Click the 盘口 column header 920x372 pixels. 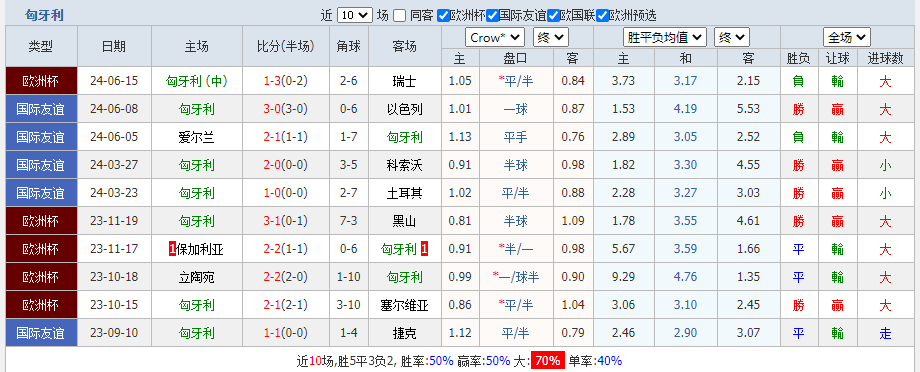tap(515, 59)
